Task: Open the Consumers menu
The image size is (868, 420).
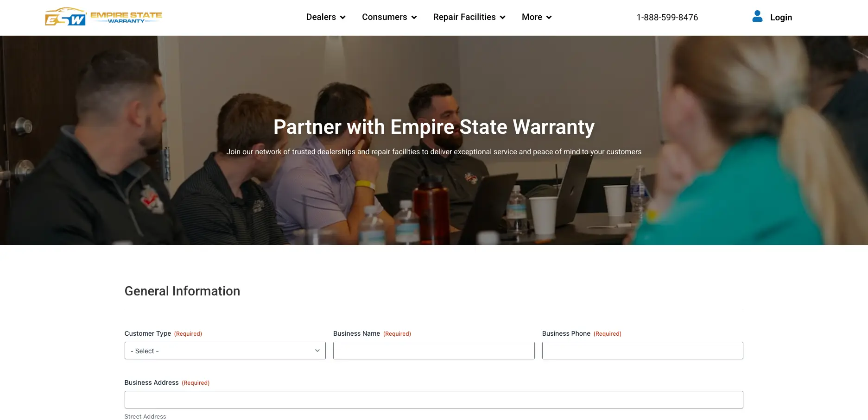Action: click(x=389, y=17)
